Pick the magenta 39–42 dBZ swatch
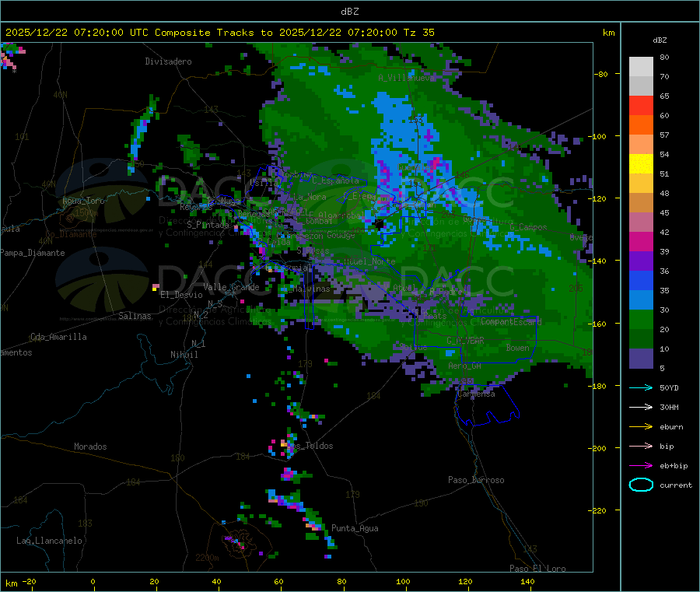700x592 pixels. coord(641,241)
